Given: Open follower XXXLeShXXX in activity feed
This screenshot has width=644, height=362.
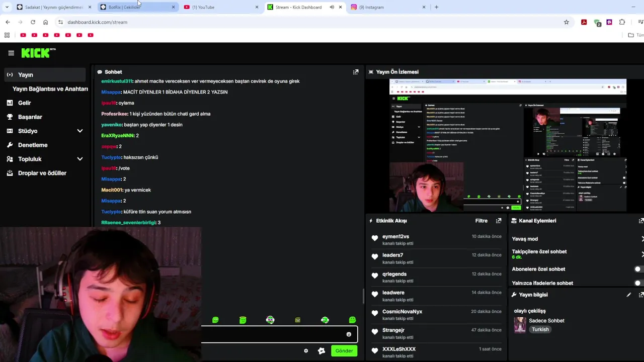Looking at the screenshot, I should tap(399, 349).
